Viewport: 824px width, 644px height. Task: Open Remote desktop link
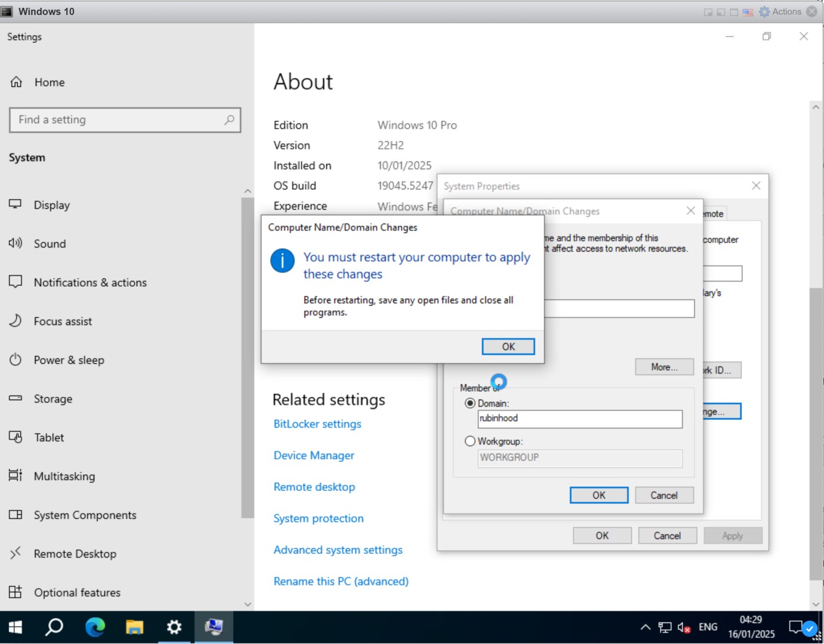coord(314,487)
